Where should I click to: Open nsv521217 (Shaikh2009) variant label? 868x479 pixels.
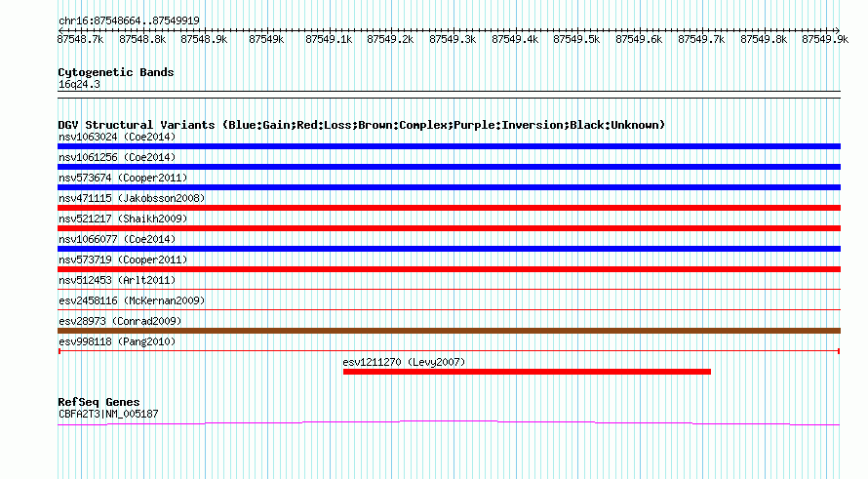click(x=123, y=219)
